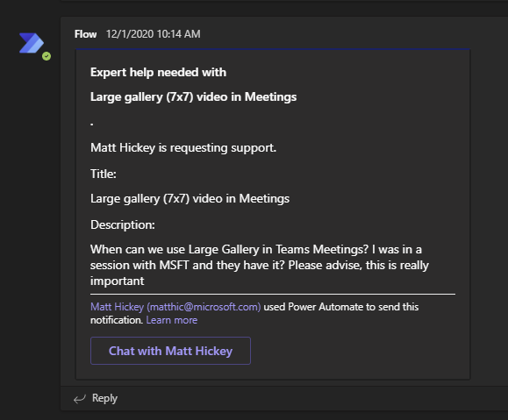Click the Flow sender name
This screenshot has height=420, width=508.
[x=85, y=34]
